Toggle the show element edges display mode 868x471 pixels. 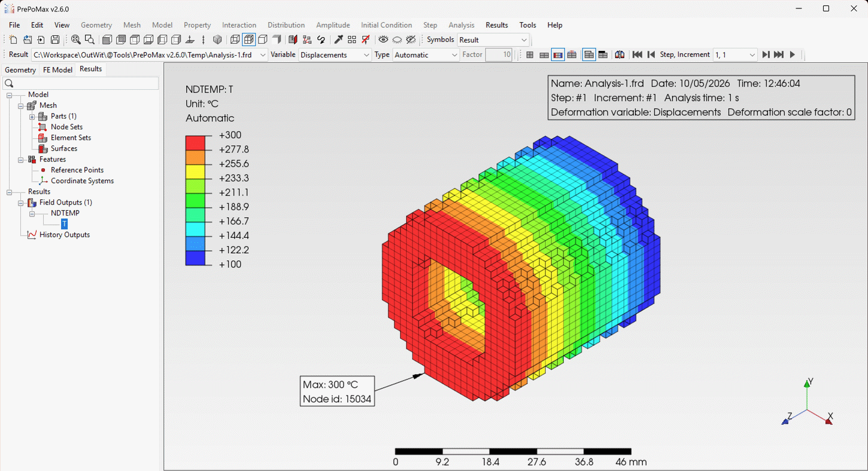tap(249, 39)
